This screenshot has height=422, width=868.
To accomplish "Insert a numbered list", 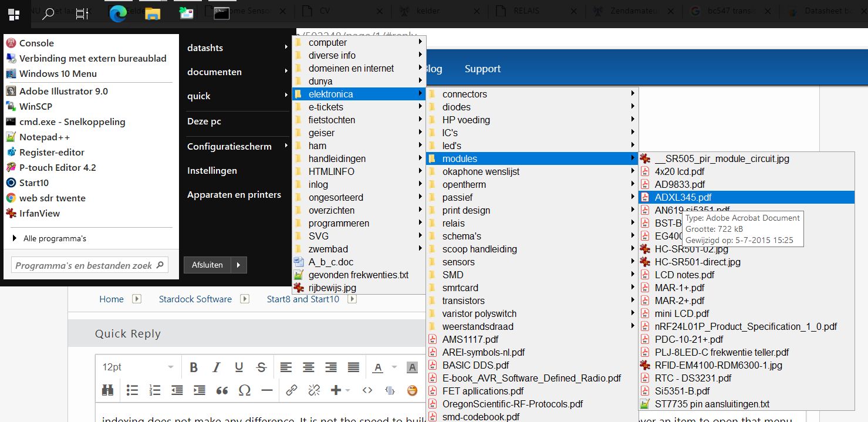I will pos(155,390).
